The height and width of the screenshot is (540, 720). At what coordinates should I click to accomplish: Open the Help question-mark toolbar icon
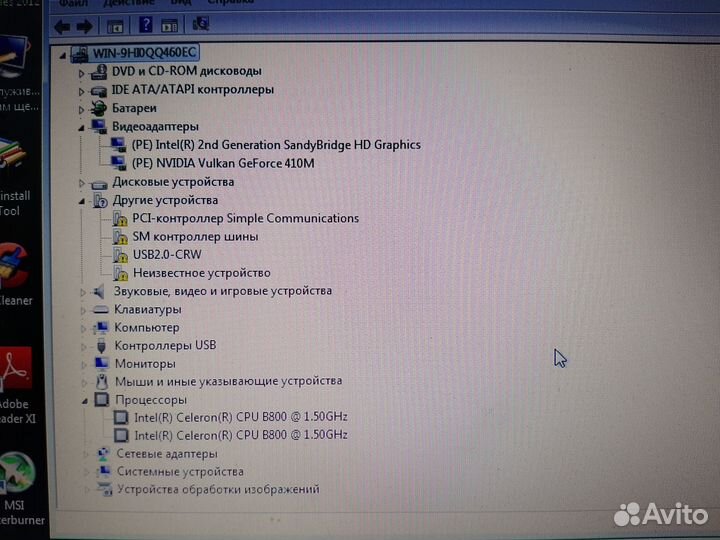146,24
